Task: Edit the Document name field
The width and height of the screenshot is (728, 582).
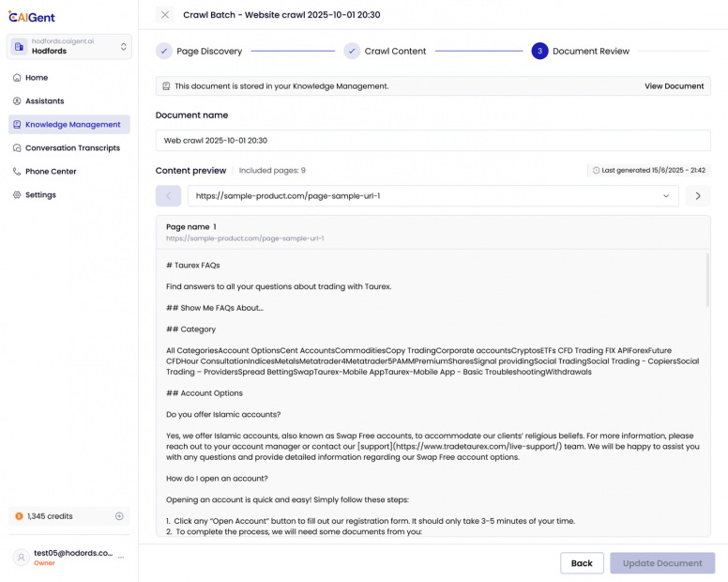Action: click(x=432, y=140)
